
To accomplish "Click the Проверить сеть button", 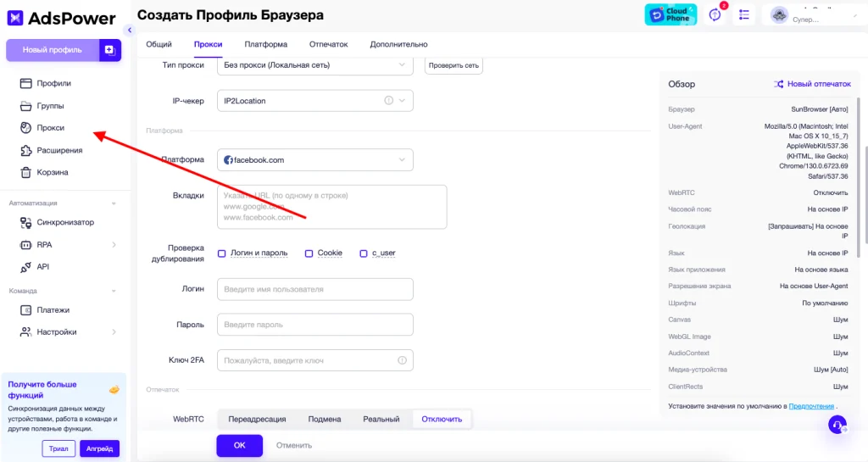I will (x=453, y=65).
